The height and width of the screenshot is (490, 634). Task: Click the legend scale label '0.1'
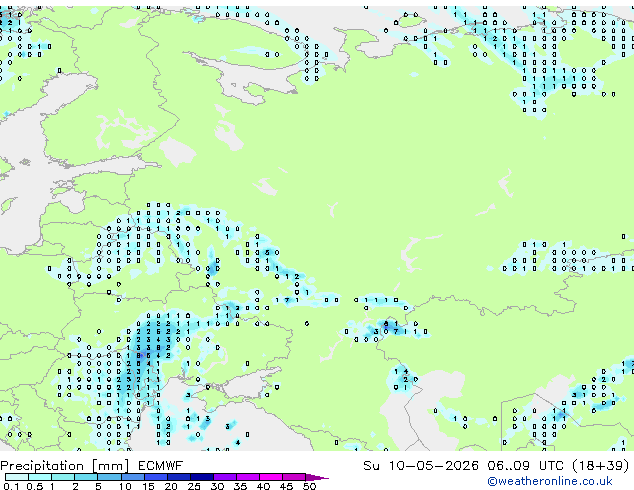point(11,486)
